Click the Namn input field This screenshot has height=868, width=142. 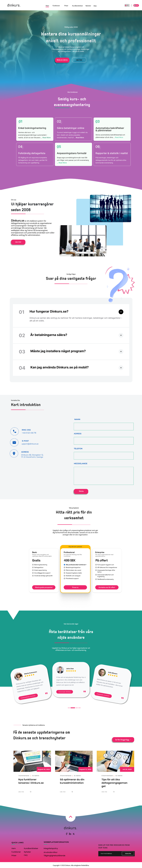tap(104, 426)
